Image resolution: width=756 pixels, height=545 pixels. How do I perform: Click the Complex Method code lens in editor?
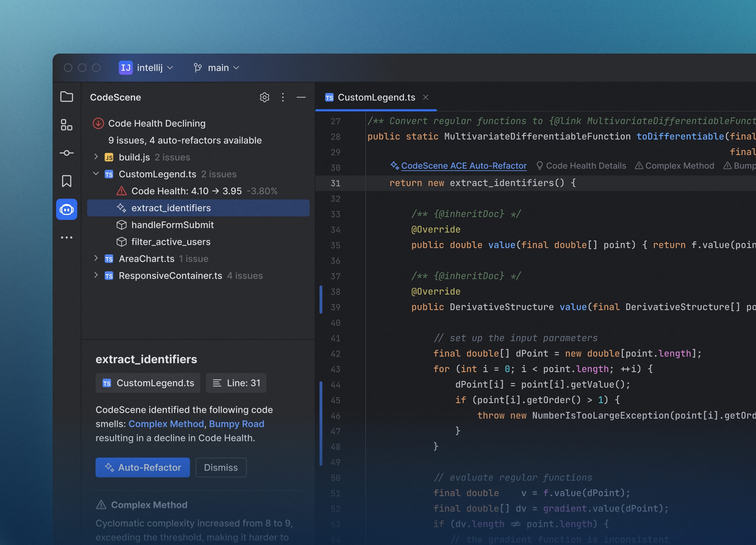click(x=680, y=166)
